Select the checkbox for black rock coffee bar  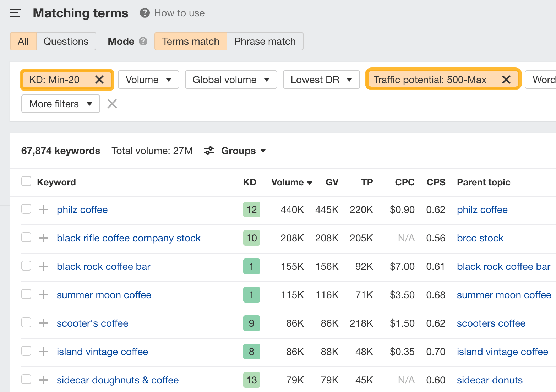[x=26, y=266]
